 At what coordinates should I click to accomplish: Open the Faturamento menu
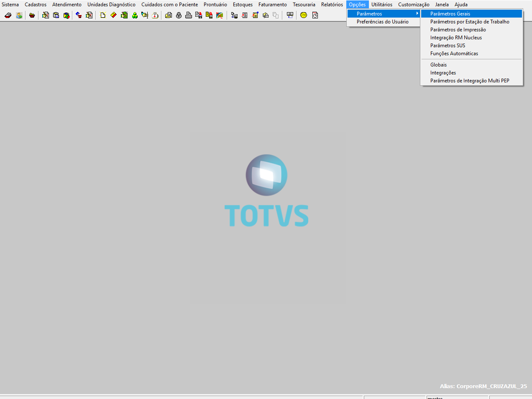coord(273,5)
